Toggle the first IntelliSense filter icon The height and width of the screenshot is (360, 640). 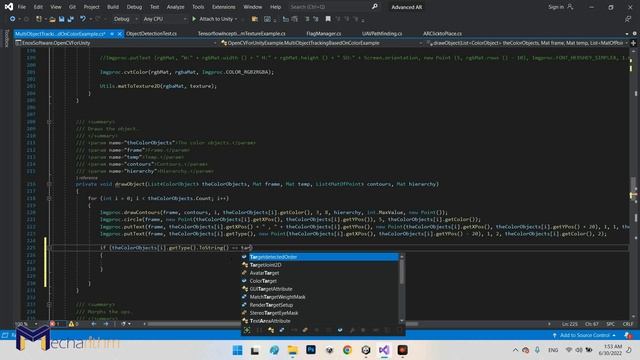pos(247,330)
